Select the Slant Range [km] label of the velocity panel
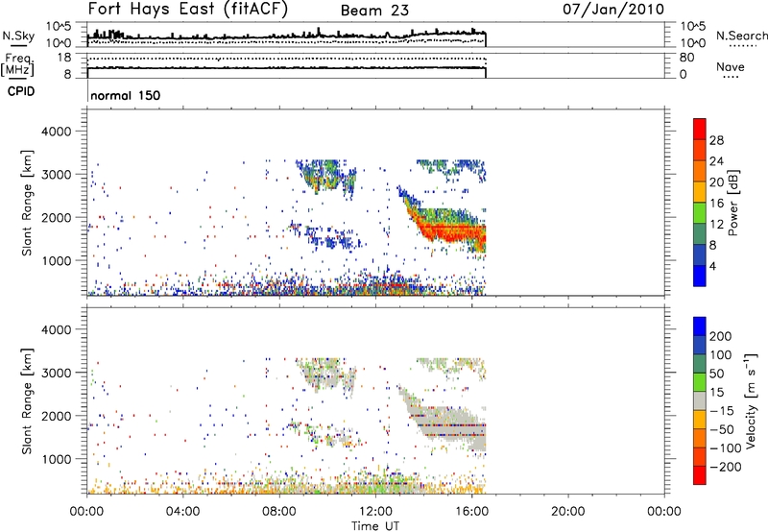 [x=27, y=401]
